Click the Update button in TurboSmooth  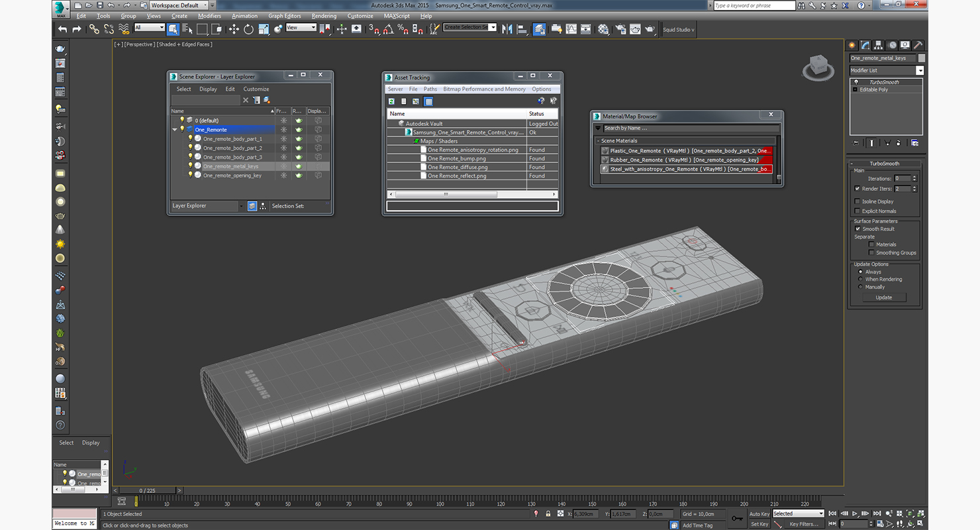click(x=884, y=297)
